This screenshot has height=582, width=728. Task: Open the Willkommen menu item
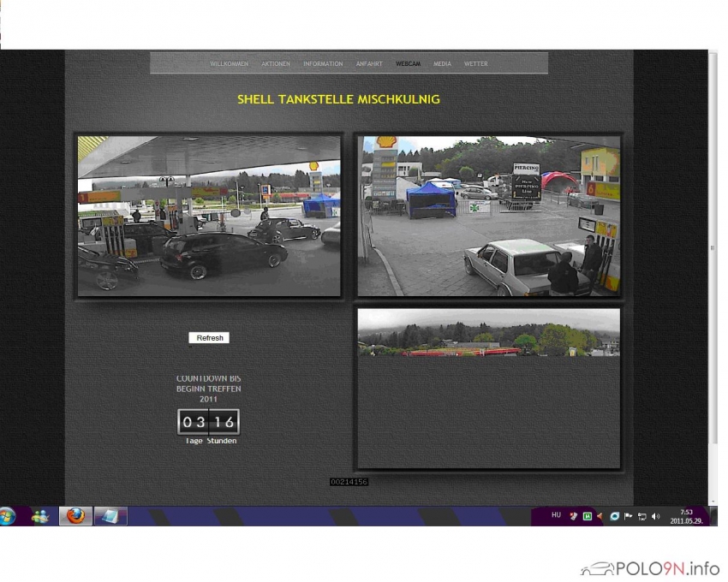(229, 64)
